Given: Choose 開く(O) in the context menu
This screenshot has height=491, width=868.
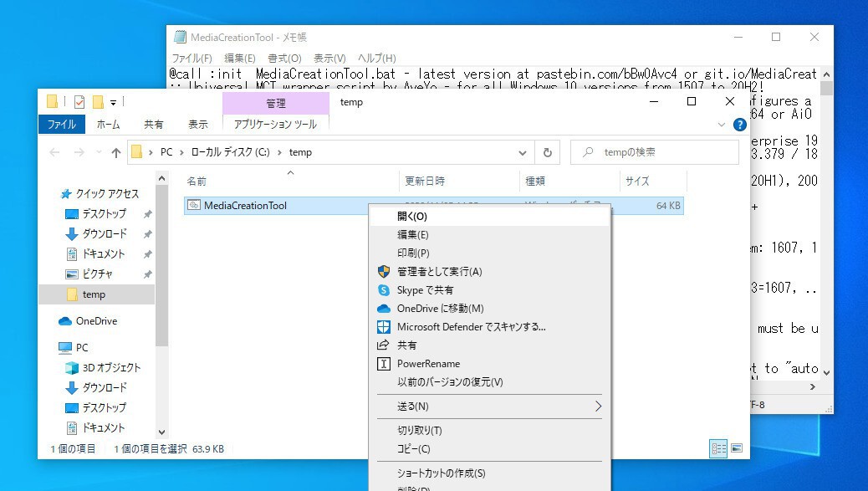Looking at the screenshot, I should click(x=489, y=217).
